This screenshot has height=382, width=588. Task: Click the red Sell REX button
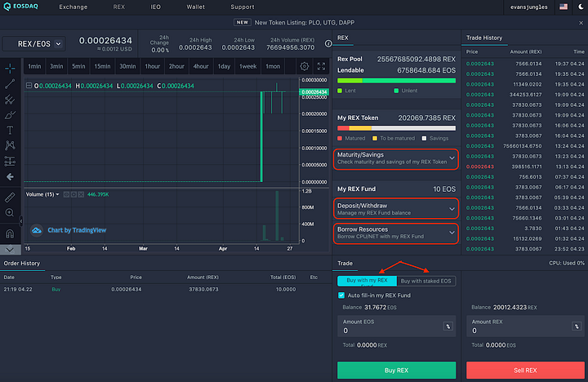tap(525, 371)
